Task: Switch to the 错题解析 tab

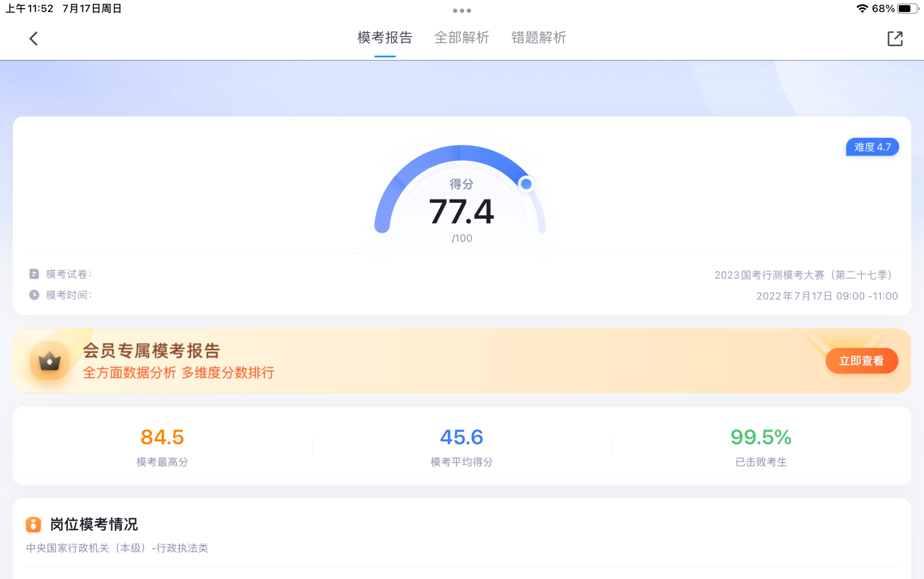Action: 538,37
